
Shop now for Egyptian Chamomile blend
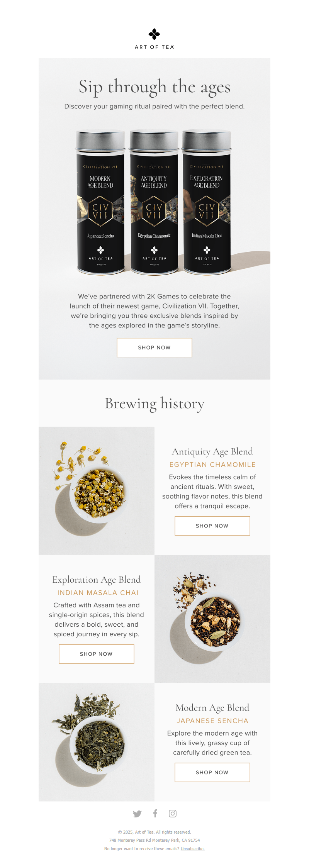(x=212, y=526)
